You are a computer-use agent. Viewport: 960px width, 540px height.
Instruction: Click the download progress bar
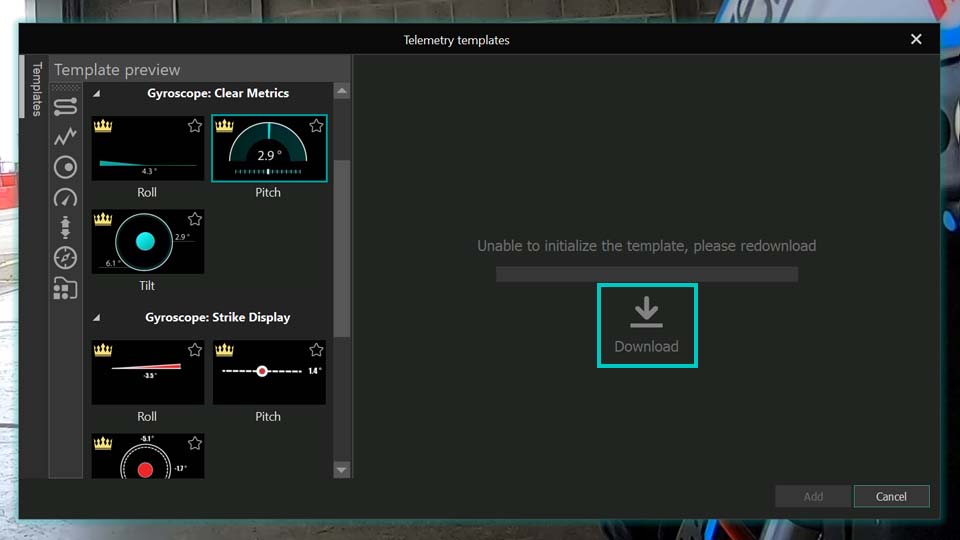point(646,274)
